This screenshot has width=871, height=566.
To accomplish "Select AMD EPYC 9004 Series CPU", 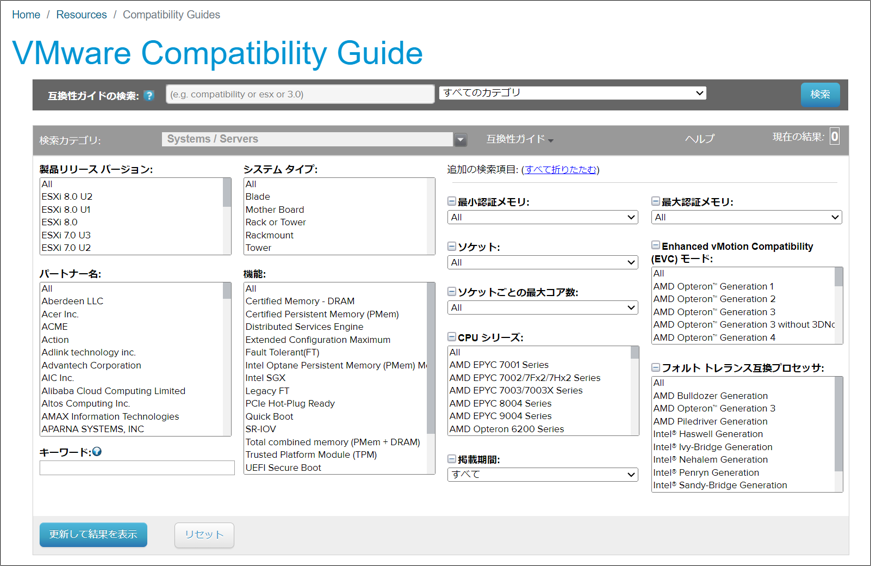I will click(500, 416).
